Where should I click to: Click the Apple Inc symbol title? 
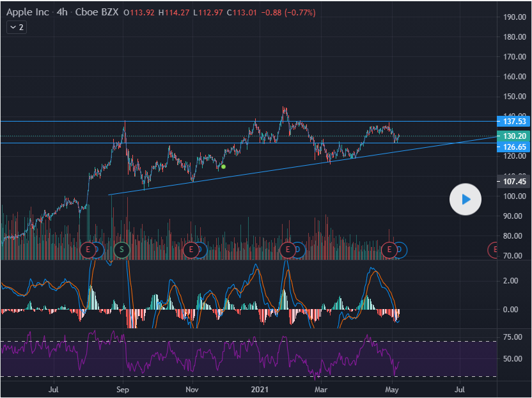coord(28,12)
